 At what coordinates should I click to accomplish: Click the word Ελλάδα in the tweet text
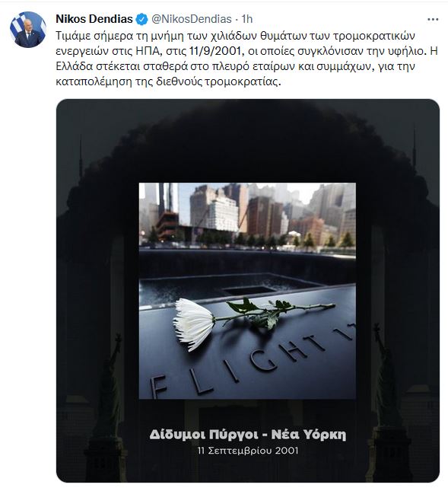click(74, 66)
